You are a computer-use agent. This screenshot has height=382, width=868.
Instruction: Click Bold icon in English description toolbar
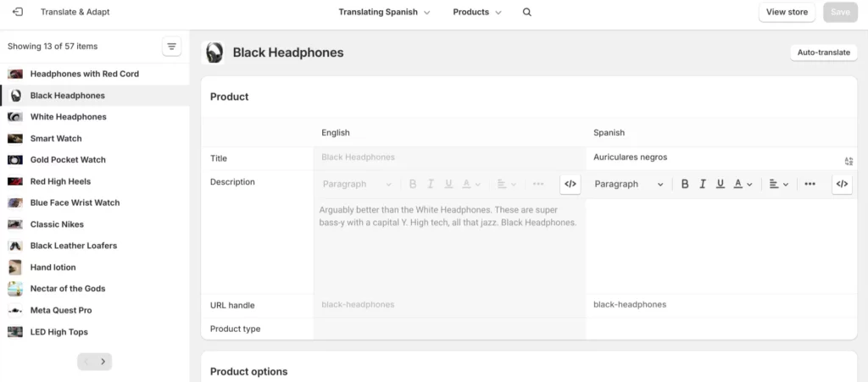tap(413, 184)
